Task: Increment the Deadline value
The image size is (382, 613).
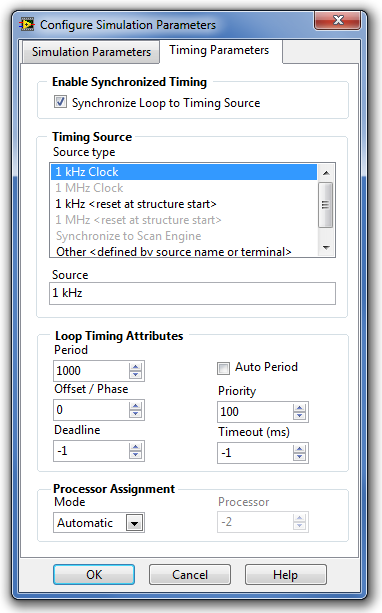Action: pos(136,447)
